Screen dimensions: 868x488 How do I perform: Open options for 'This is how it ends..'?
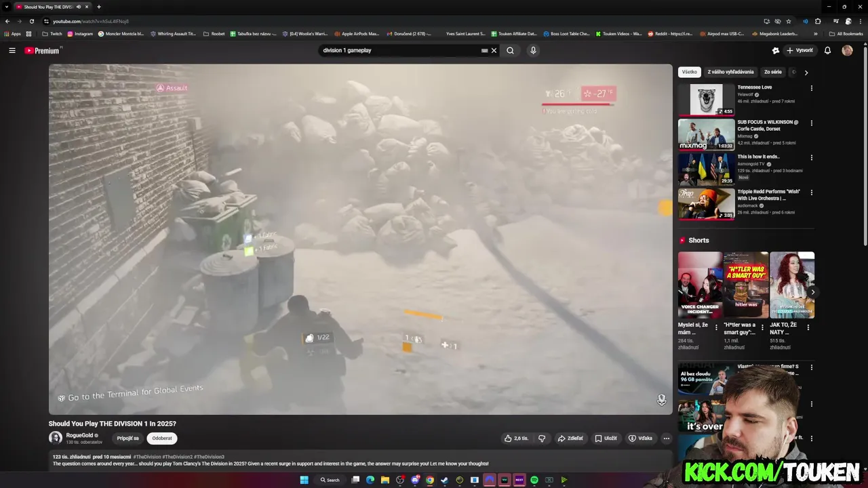(811, 157)
